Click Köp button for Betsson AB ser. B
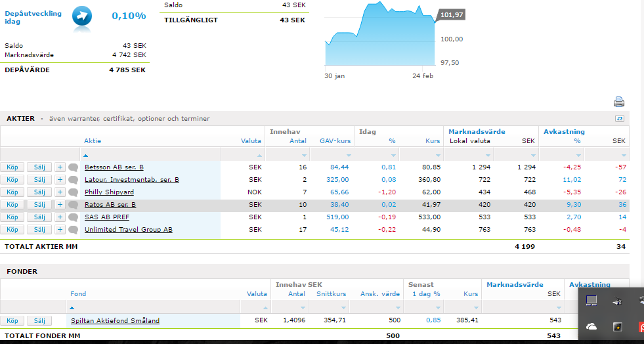 pos(12,167)
